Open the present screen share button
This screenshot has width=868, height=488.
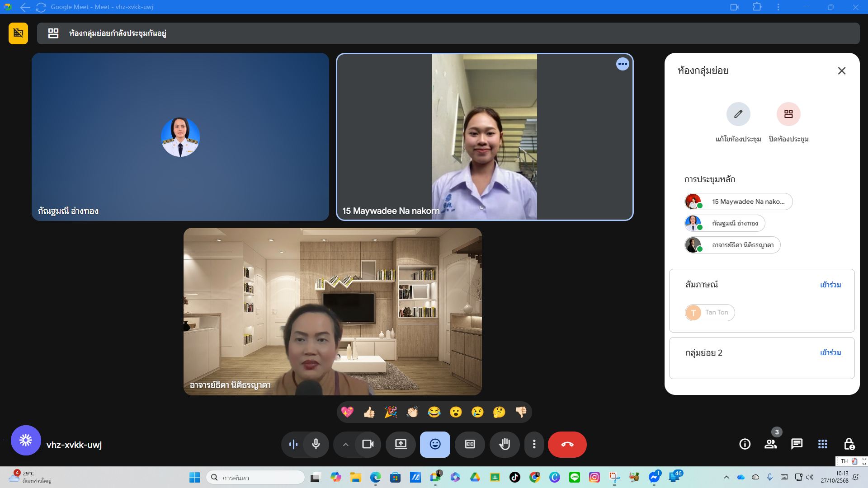(401, 445)
